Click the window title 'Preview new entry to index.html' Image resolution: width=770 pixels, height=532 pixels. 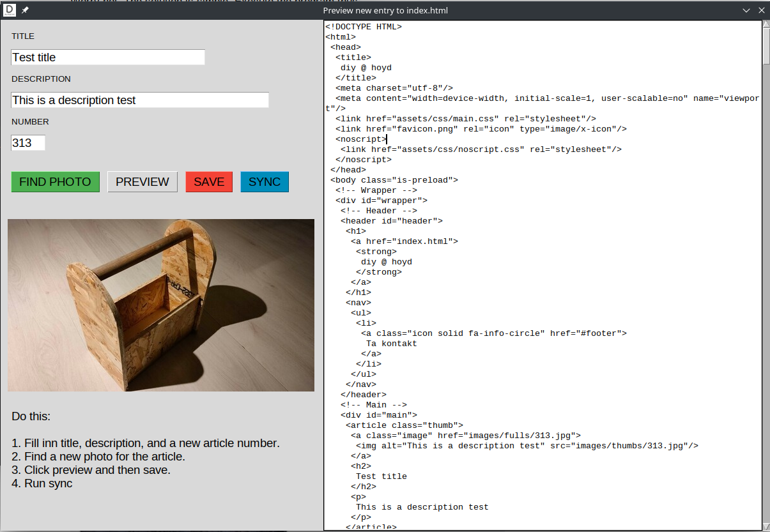(x=385, y=10)
